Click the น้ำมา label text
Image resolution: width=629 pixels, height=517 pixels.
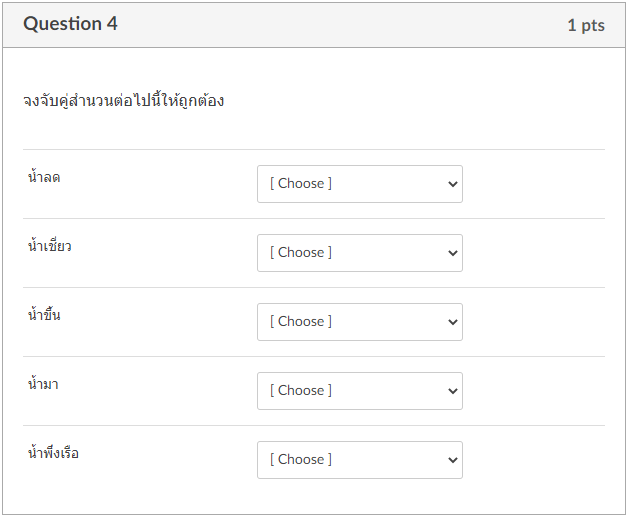pos(43,384)
